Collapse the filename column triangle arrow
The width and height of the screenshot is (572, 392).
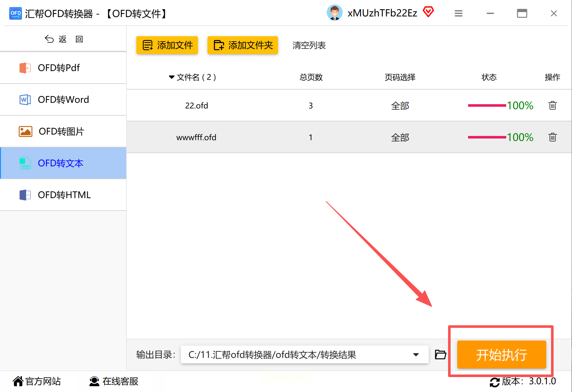[x=172, y=77]
